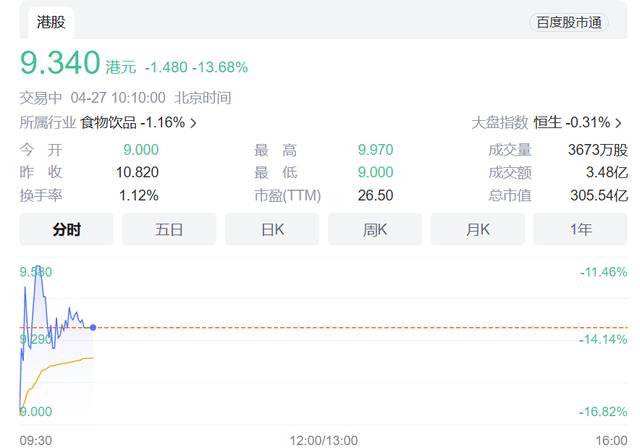The width and height of the screenshot is (640, 448).
Task: Switch chart to 1年 view
Action: point(580,229)
